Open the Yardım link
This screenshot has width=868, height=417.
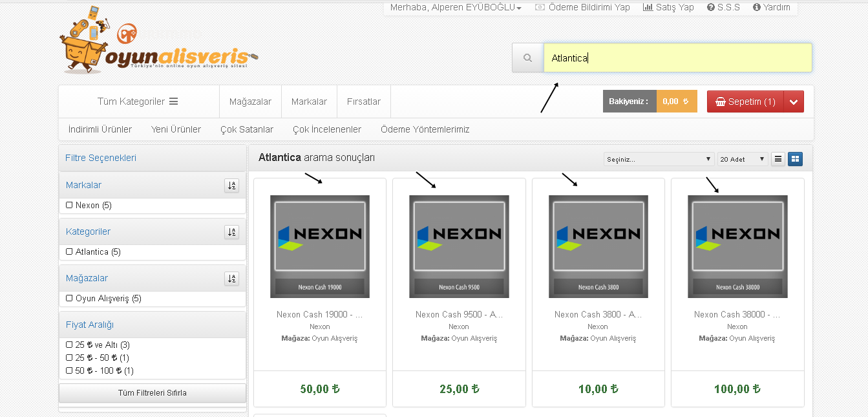772,7
